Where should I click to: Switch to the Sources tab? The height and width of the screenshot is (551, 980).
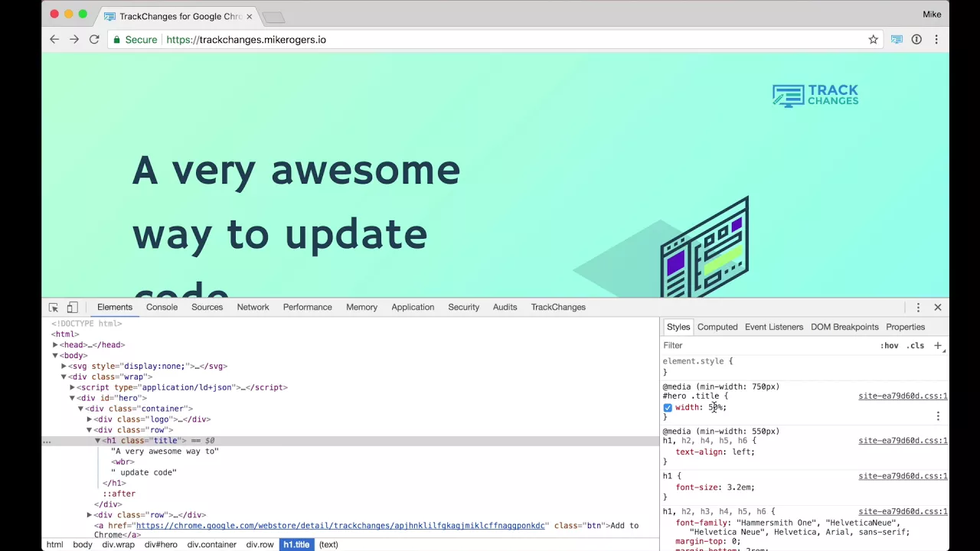click(x=207, y=308)
